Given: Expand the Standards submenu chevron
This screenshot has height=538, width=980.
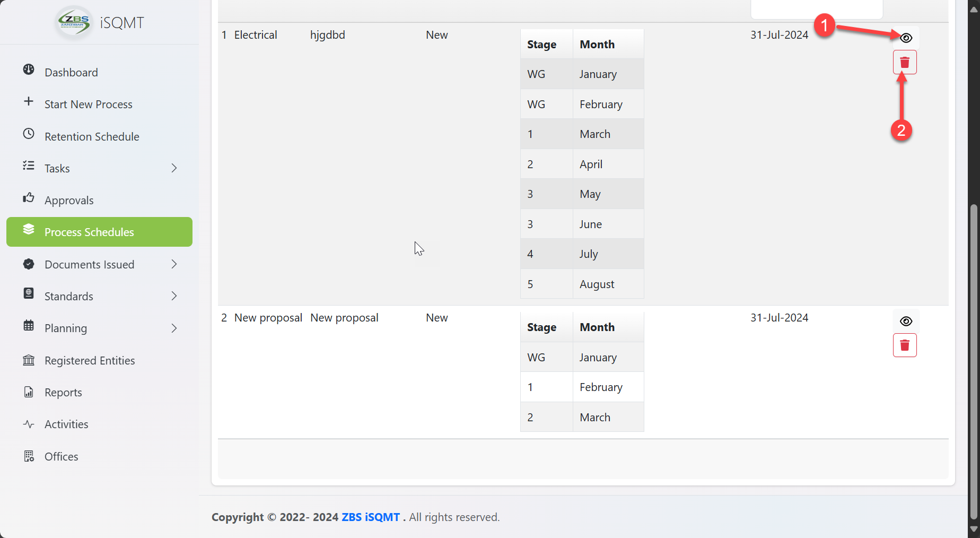Looking at the screenshot, I should point(174,296).
